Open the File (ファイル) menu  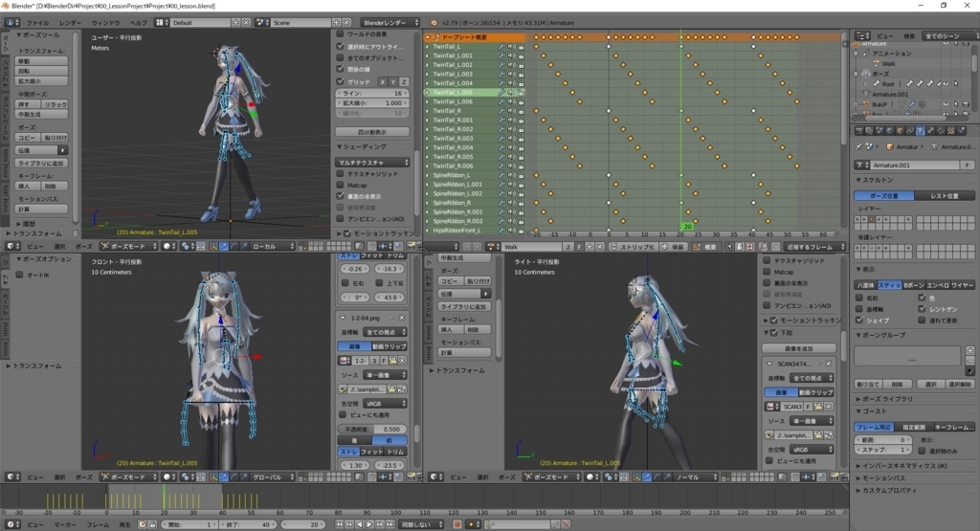pos(37,23)
